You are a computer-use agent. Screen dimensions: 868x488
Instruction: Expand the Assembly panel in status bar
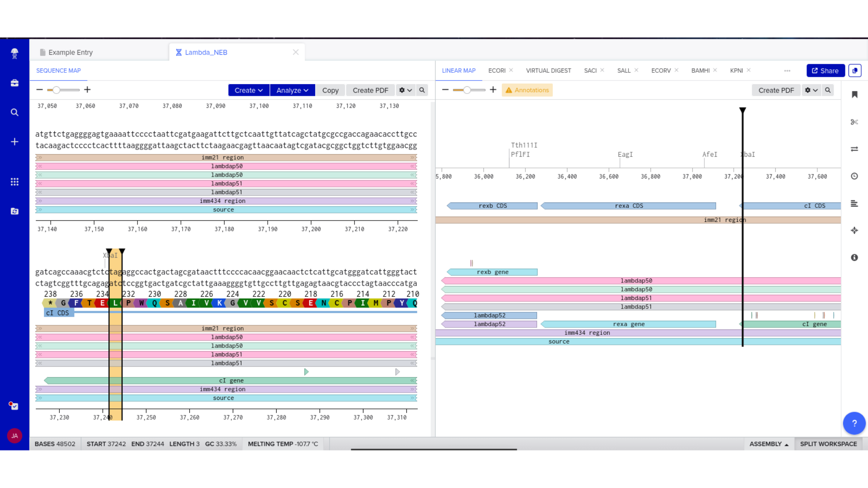(769, 444)
